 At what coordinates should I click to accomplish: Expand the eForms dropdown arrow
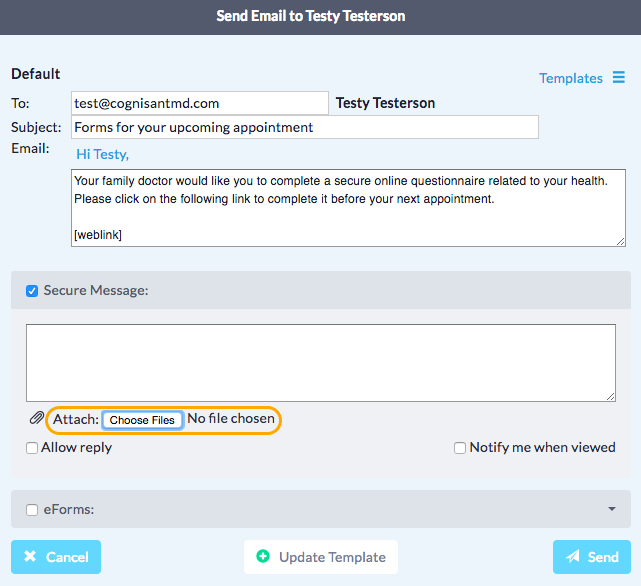point(611,509)
